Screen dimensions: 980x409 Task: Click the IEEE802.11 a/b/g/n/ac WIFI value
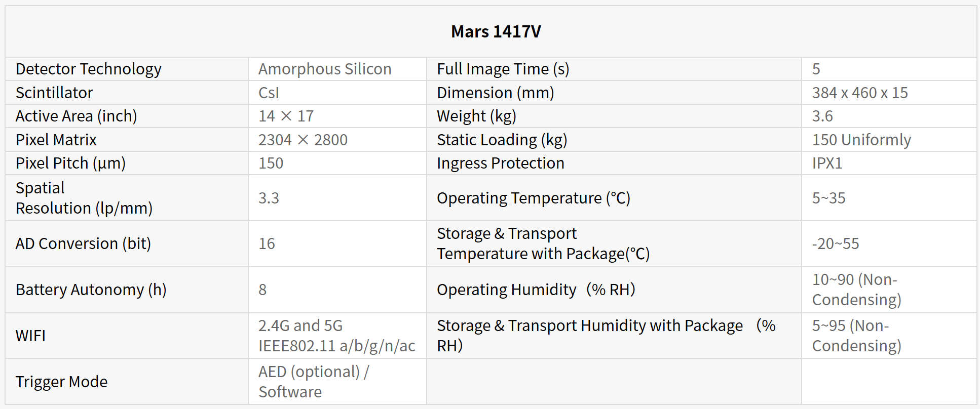[x=336, y=346]
